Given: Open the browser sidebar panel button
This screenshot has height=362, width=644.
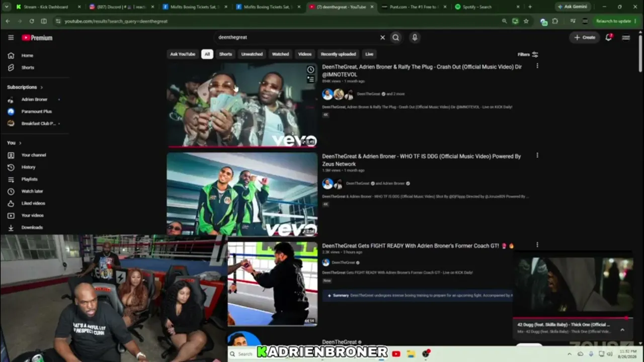Looking at the screenshot, I should (x=44, y=21).
